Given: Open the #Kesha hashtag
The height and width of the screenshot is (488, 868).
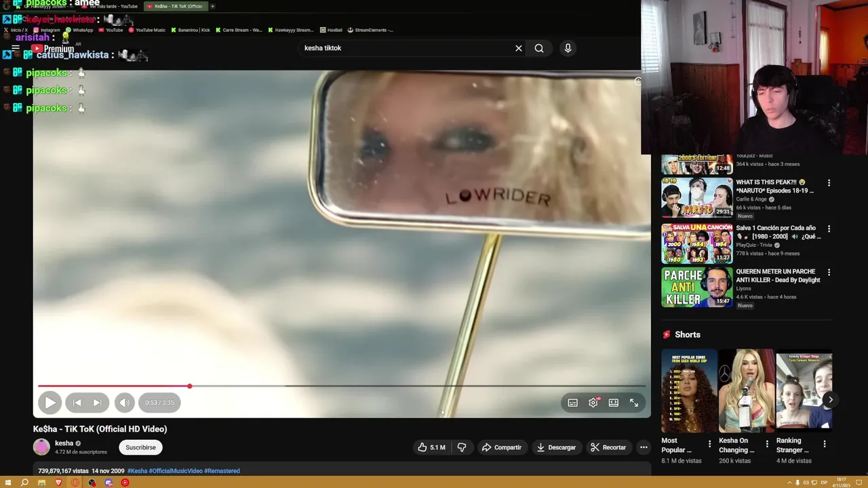Looking at the screenshot, I should click(137, 471).
